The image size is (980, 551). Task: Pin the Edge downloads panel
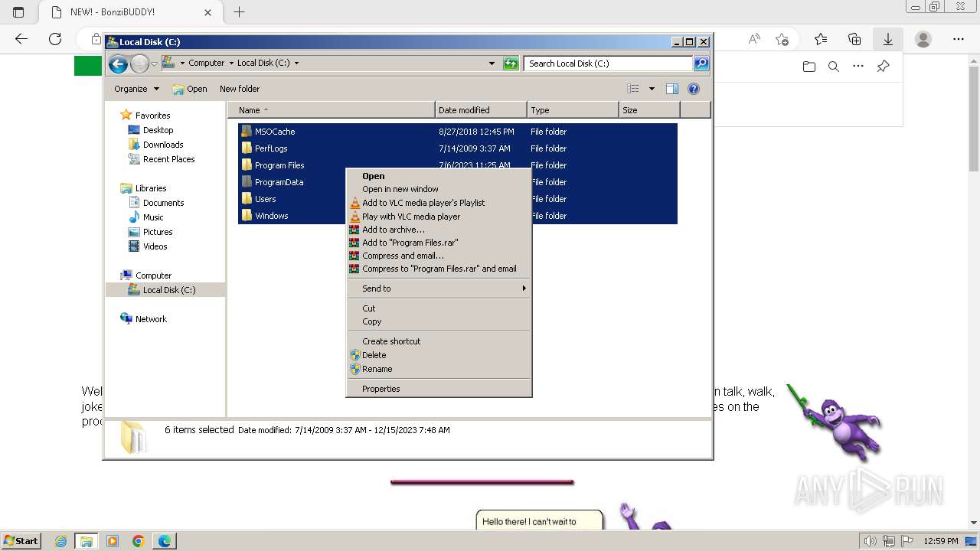tap(883, 67)
